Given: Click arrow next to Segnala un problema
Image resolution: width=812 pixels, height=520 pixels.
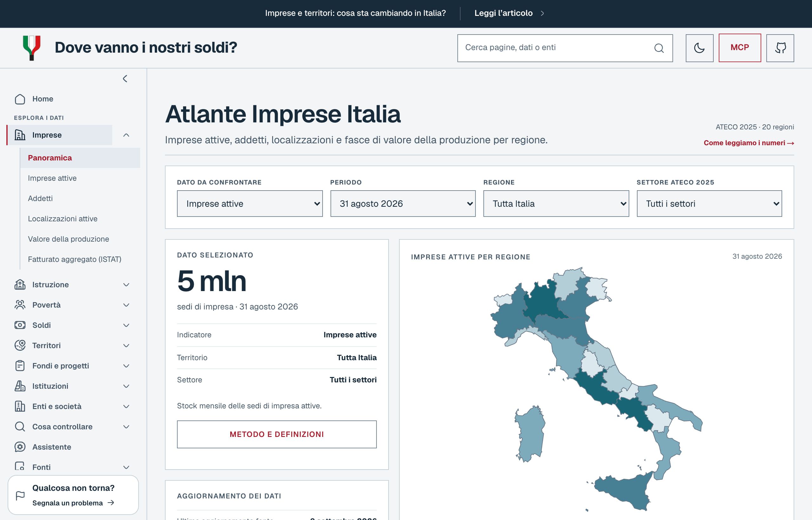Looking at the screenshot, I should (111, 503).
